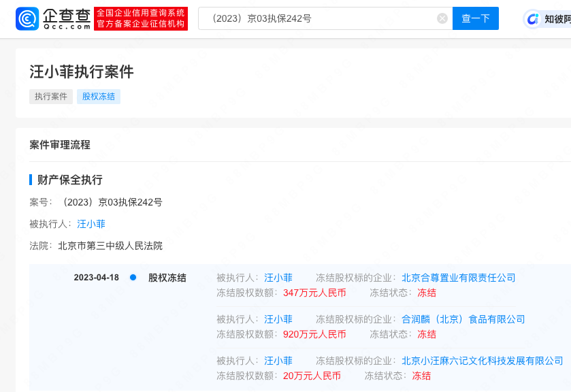Select the 执行案件 tag

tap(51, 97)
